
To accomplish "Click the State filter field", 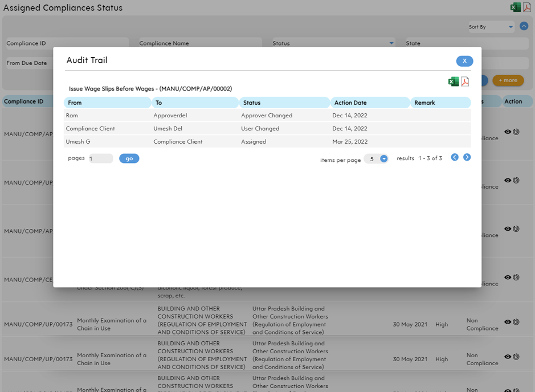I will click(x=467, y=43).
